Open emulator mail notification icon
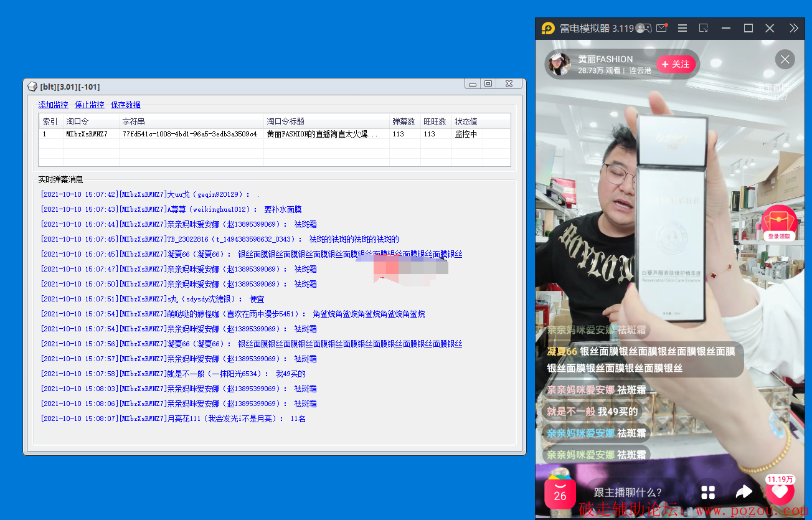 point(661,28)
